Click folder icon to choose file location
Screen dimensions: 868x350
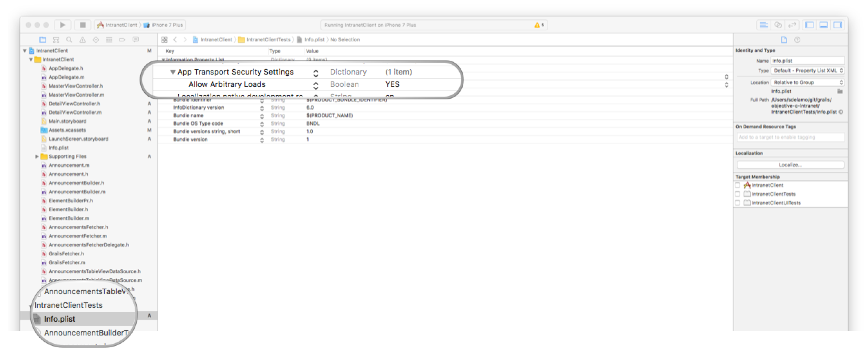pos(840,91)
